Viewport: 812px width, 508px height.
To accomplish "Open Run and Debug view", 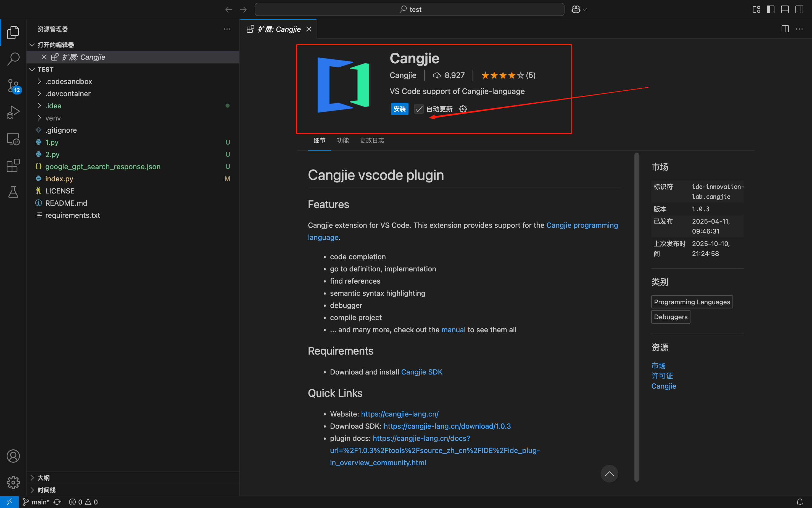I will (13, 112).
